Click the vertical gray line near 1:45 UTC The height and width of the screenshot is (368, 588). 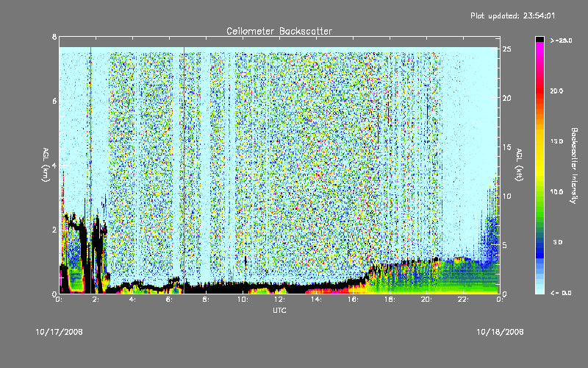click(90, 170)
